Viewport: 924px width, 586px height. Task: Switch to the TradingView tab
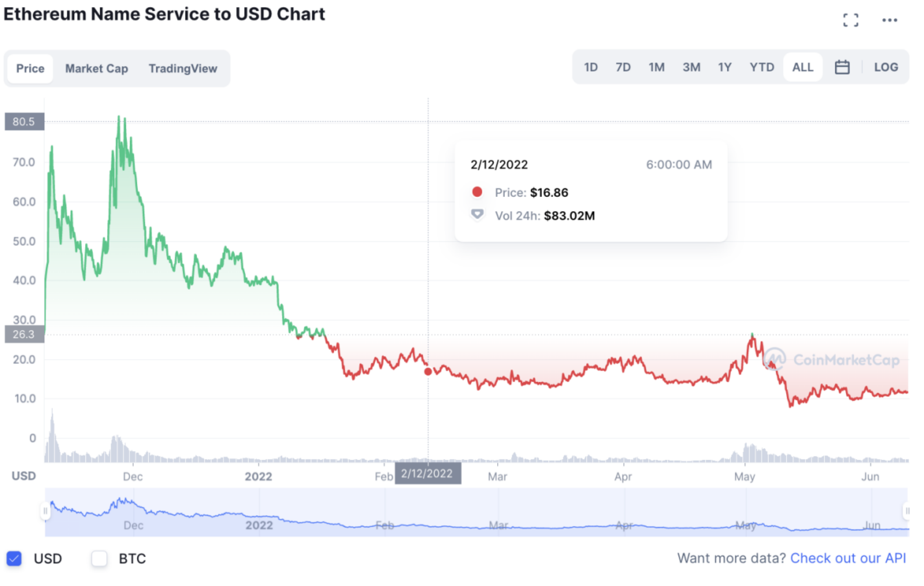point(183,68)
